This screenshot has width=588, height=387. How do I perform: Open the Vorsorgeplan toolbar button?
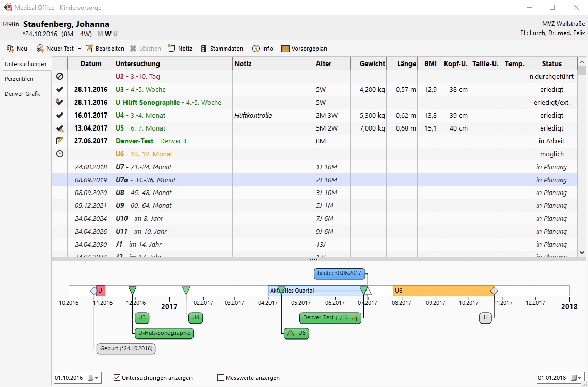tap(304, 49)
